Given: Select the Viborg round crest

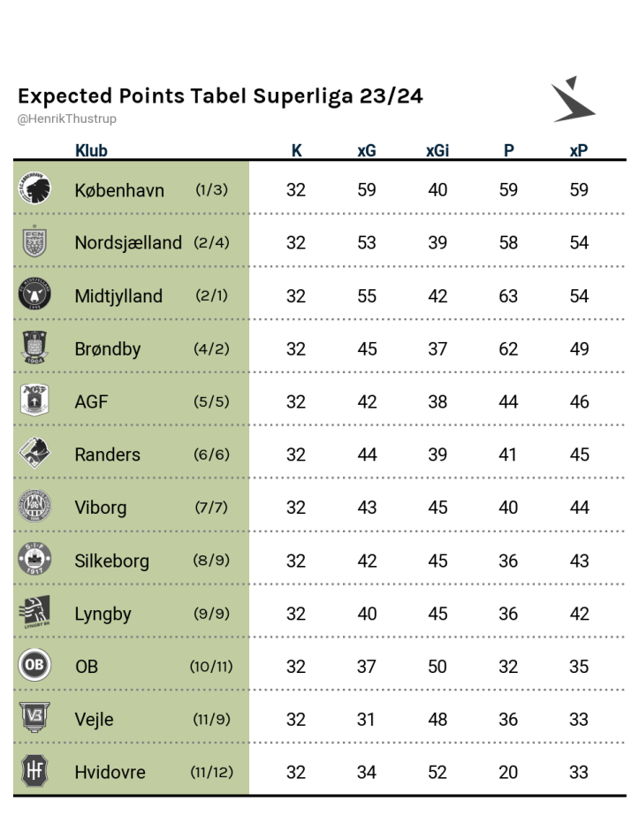Looking at the screenshot, I should [x=34, y=506].
